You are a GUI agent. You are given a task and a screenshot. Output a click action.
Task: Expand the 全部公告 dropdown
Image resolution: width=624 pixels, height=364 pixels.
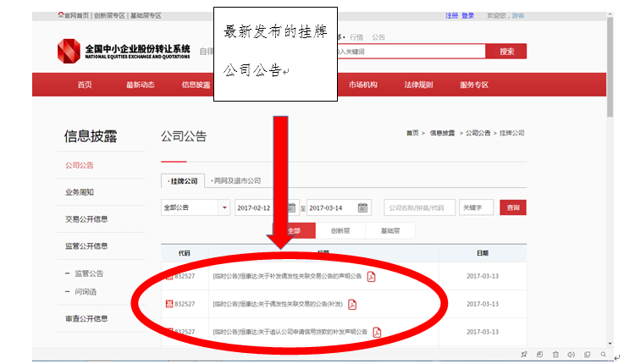[224, 207]
